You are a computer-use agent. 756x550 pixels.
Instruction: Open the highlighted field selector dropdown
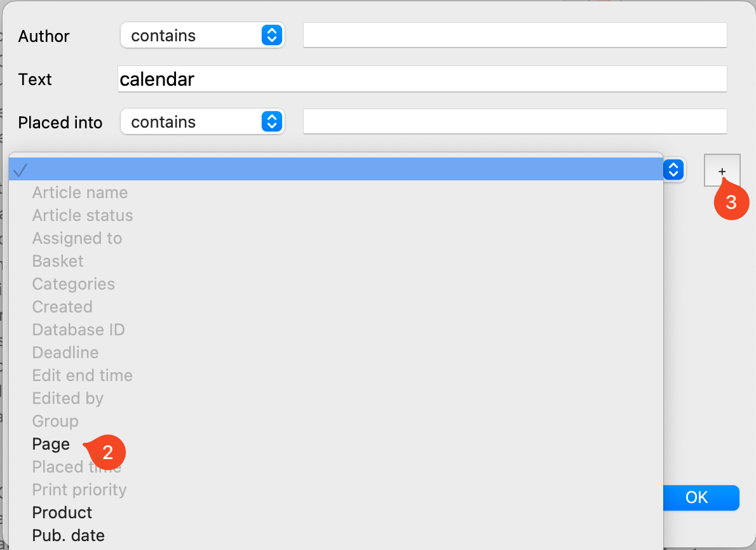[673, 170]
